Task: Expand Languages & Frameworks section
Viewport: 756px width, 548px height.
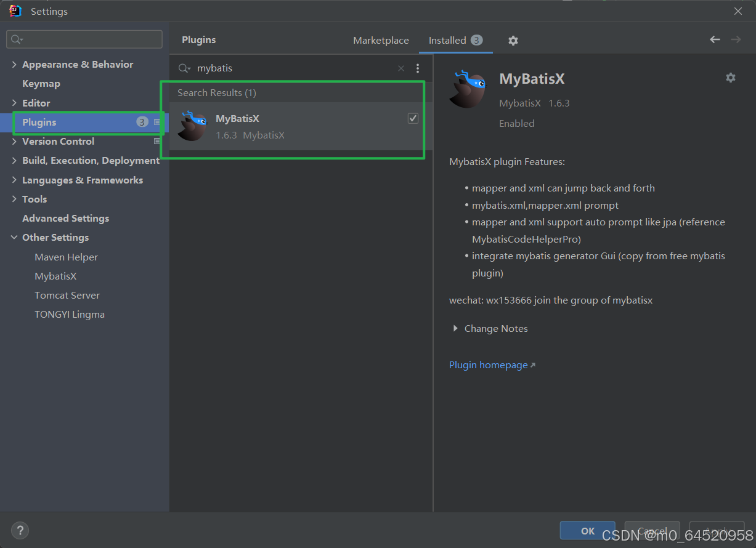Action: [x=14, y=180]
